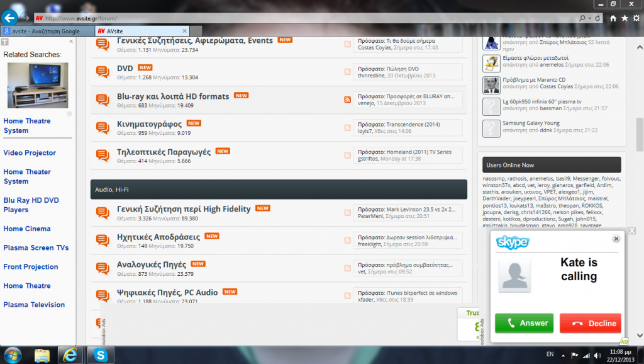Open the Plasma Television link
This screenshot has height=364, width=644.
point(34,305)
